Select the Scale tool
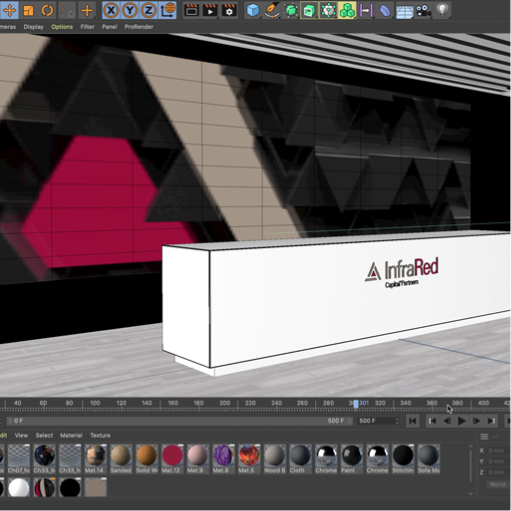 pyautogui.click(x=29, y=10)
